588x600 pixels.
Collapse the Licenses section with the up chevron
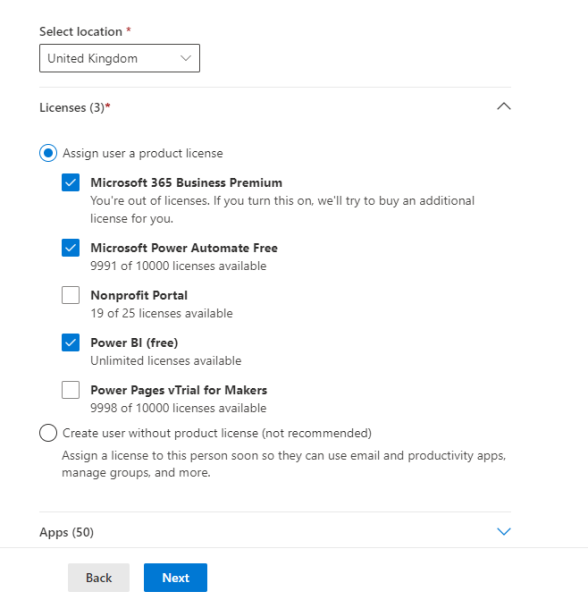(x=503, y=106)
